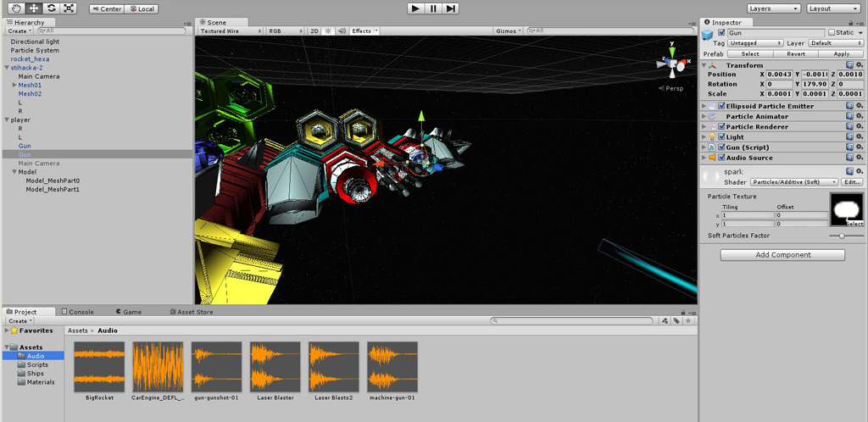Viewport: 868px width, 422px height.
Task: Open spark material gear menu
Action: 860,171
